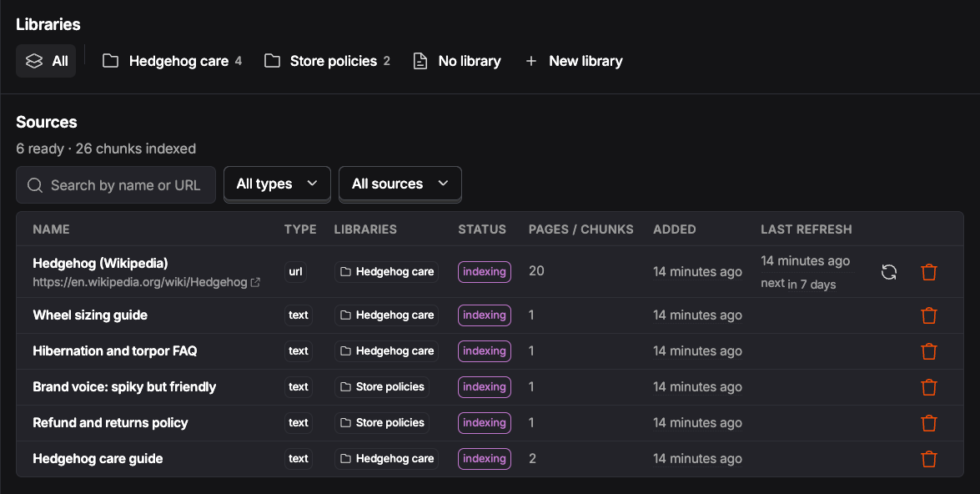Select the Hibernation and torpor FAQ name
The image size is (980, 494).
pos(115,351)
